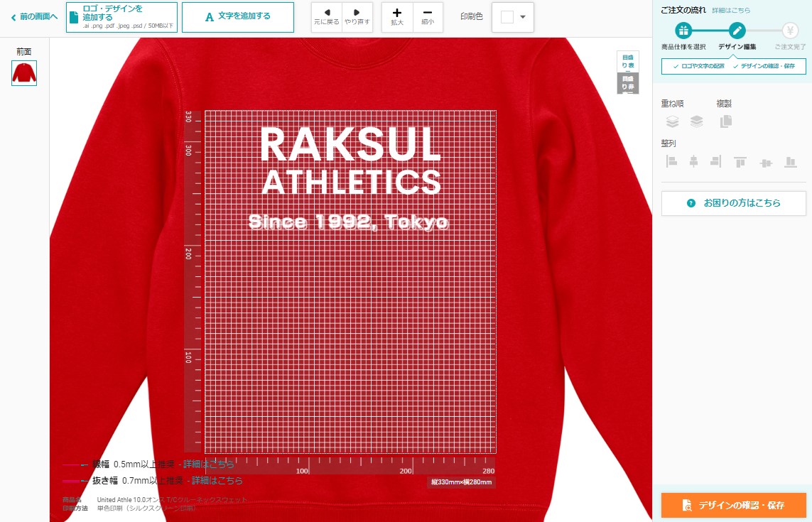Show the ruler with 目盛り表示 toggle
This screenshot has height=522, width=812.
[x=627, y=62]
